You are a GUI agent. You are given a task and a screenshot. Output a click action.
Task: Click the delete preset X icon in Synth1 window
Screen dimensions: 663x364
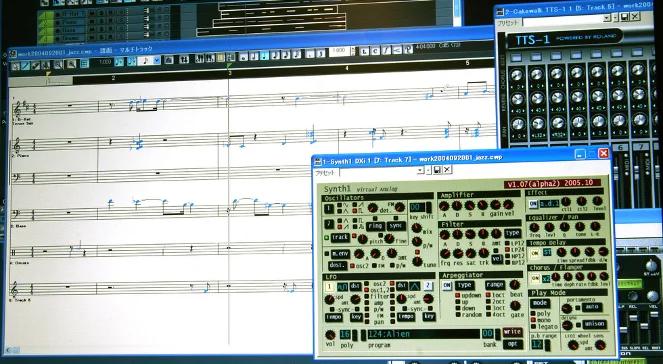447,170
